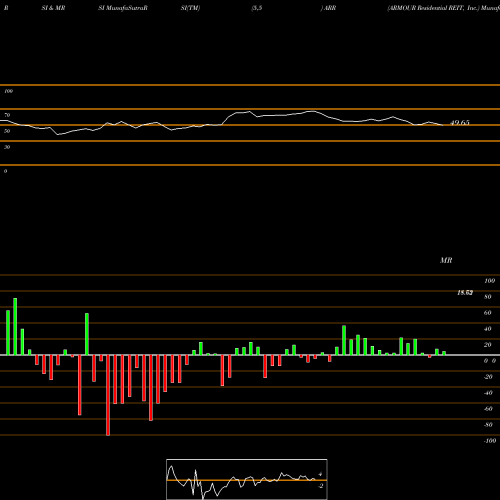The image size is (500, 500).
Task: Select the tallest green MR histogram bar
Action: [15, 327]
